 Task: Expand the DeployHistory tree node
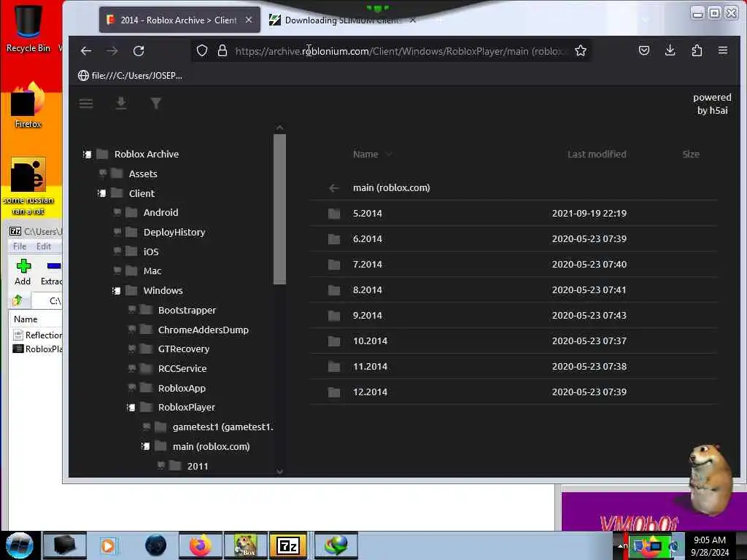(x=117, y=232)
